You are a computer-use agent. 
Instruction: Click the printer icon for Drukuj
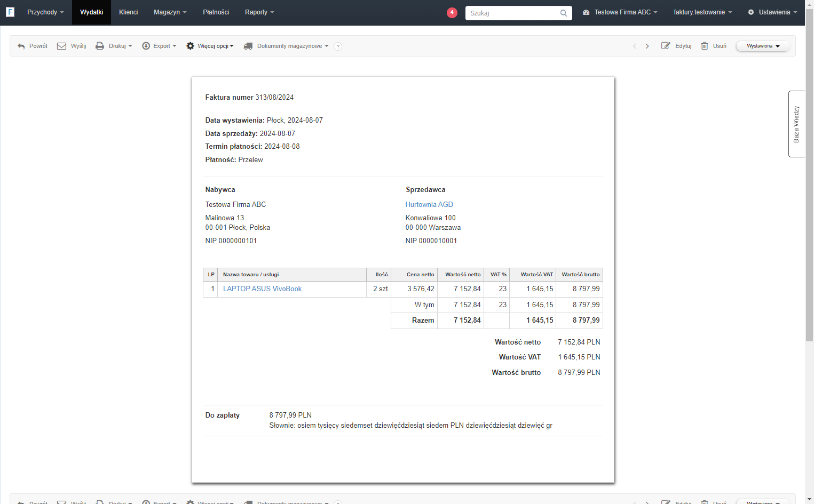tap(100, 46)
